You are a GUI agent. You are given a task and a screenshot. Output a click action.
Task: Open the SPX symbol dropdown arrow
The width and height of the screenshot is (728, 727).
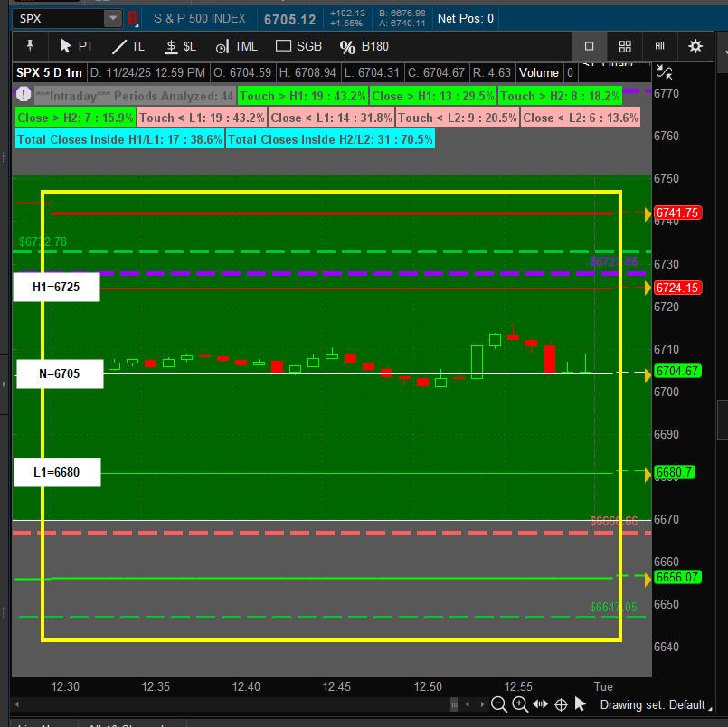[x=112, y=18]
